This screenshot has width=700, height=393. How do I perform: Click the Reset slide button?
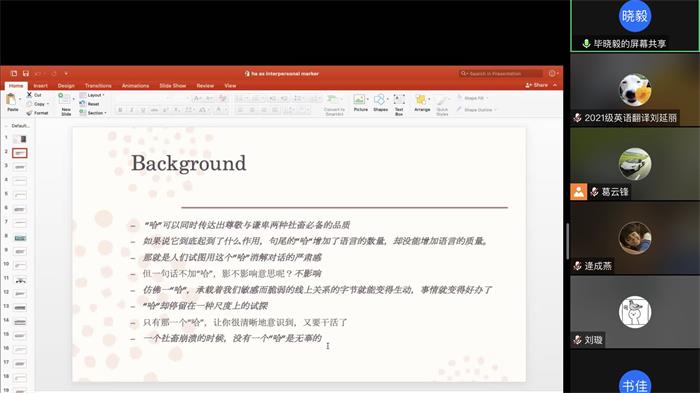(90, 104)
